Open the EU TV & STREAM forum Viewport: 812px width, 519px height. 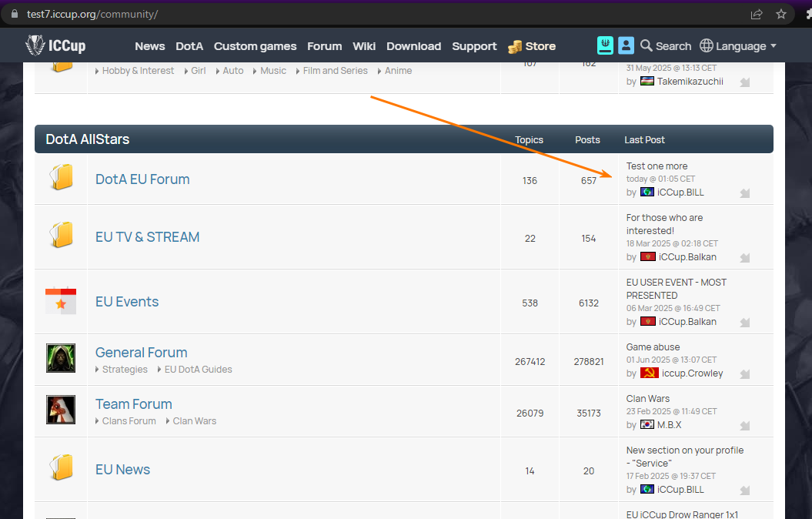point(147,236)
